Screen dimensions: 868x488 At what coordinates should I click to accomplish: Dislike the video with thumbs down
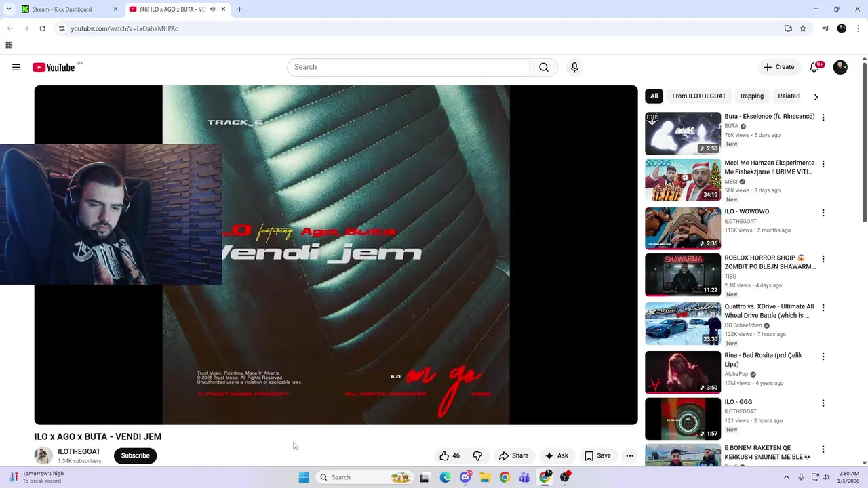point(477,455)
